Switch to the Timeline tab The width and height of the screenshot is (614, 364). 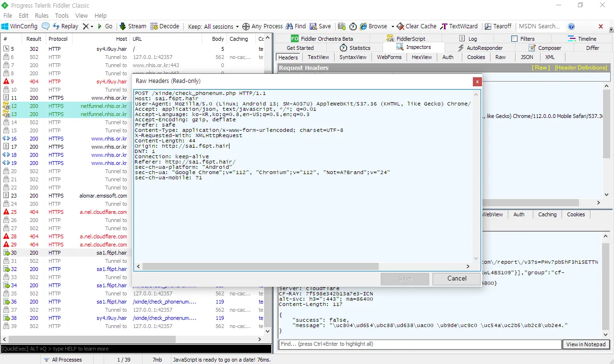click(582, 38)
